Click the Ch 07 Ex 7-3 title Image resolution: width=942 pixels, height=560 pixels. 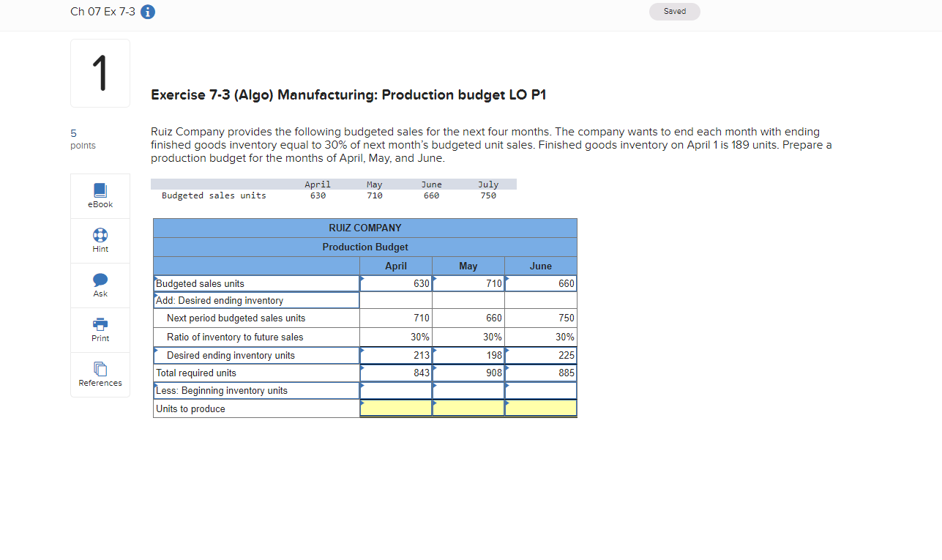point(102,12)
